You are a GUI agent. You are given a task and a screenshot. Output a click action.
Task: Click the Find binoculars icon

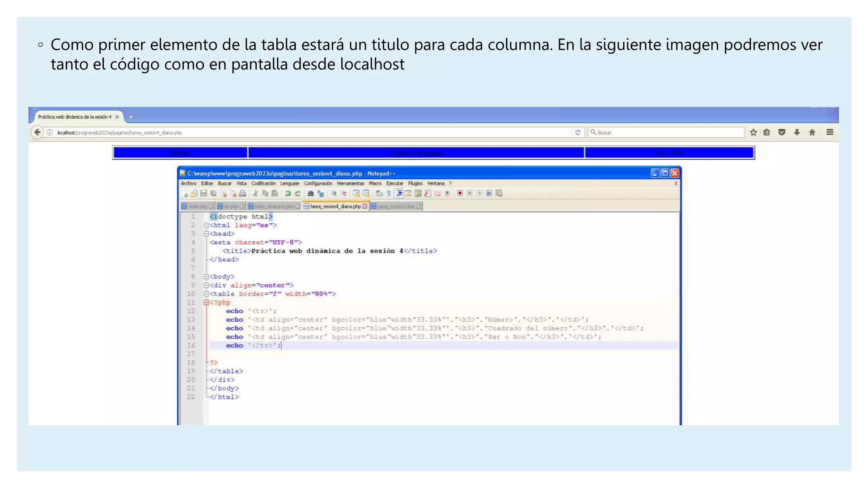pyautogui.click(x=311, y=194)
